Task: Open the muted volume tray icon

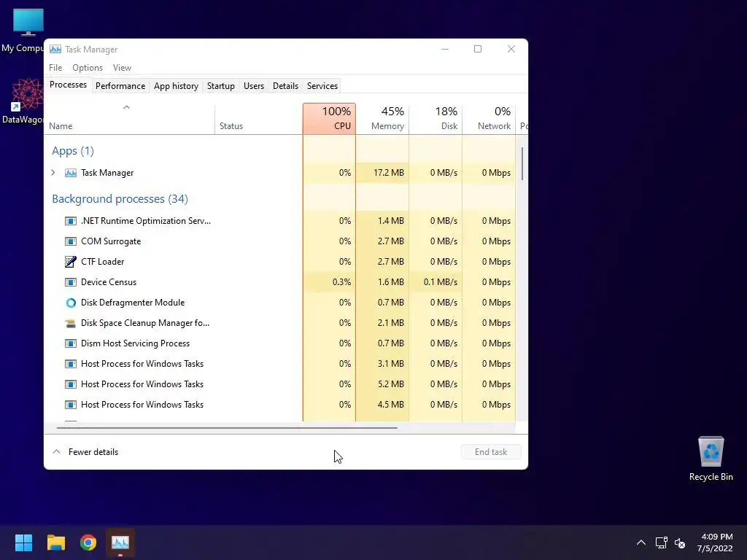Action: (x=680, y=542)
